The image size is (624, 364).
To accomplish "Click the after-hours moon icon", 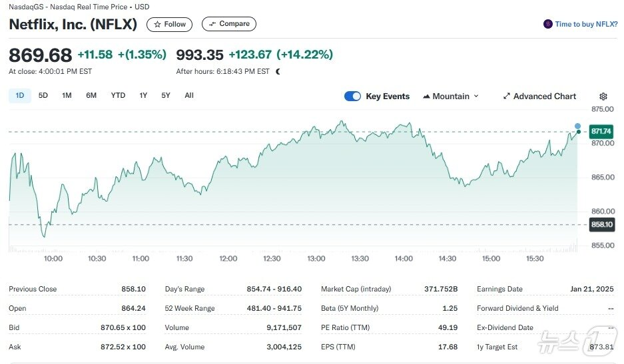I will (x=278, y=71).
